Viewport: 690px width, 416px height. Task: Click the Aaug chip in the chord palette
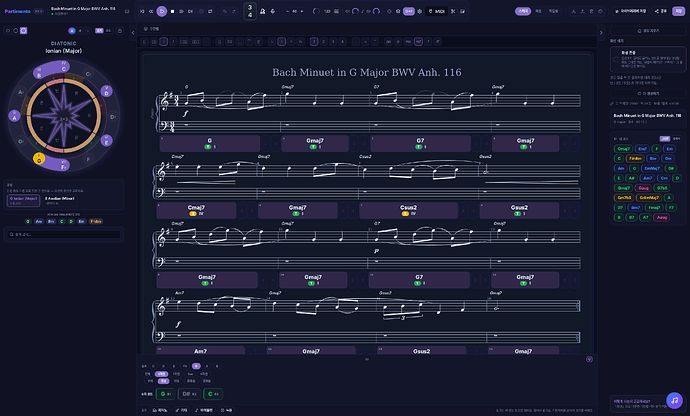tap(662, 217)
